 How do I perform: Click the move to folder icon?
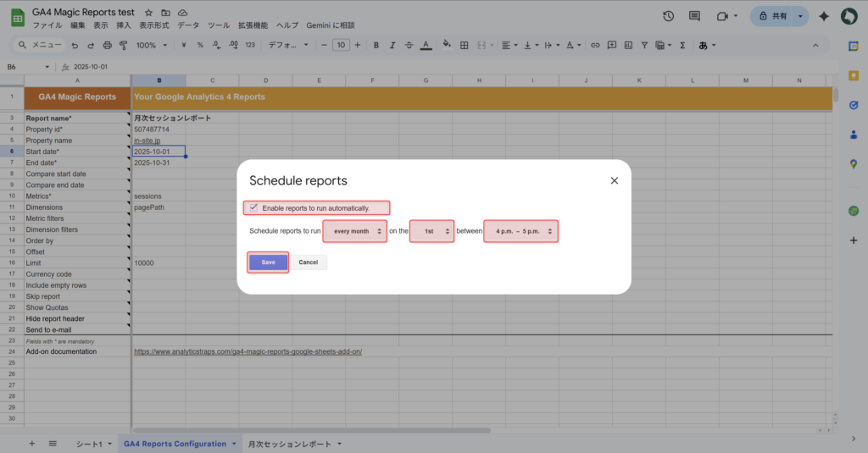165,13
